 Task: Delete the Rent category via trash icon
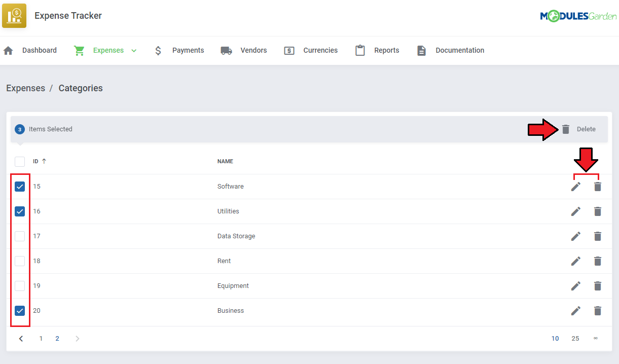pyautogui.click(x=598, y=261)
